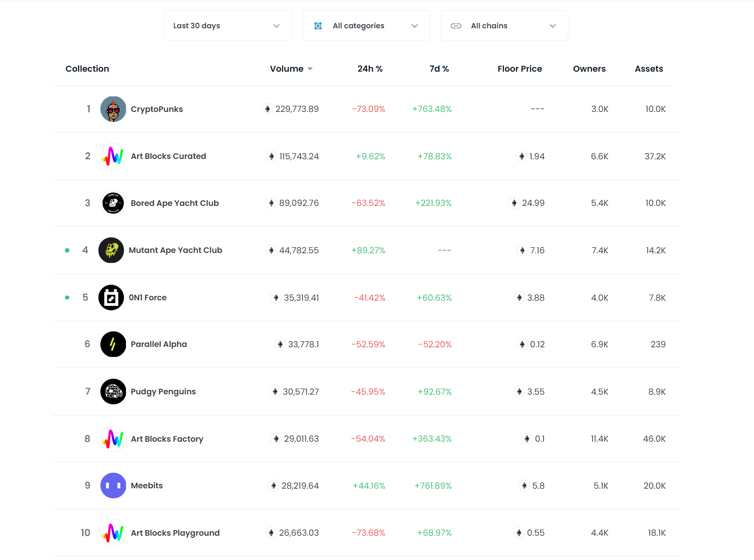
Task: Sort by Volume column header
Action: (287, 69)
